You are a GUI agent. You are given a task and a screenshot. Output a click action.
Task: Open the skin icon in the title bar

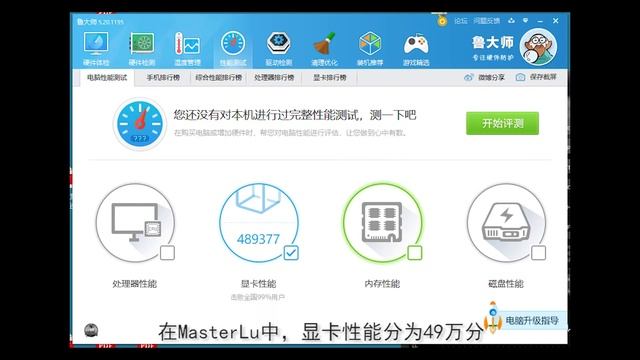coord(511,20)
